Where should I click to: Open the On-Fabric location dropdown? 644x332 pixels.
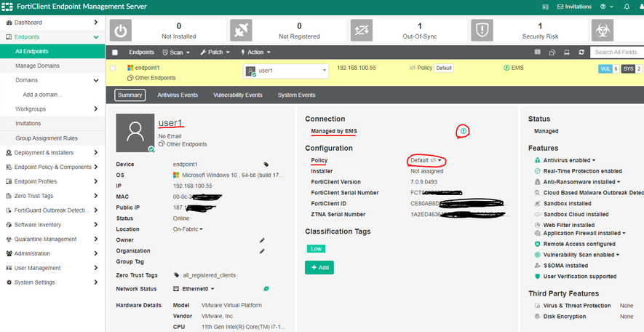tap(188, 229)
